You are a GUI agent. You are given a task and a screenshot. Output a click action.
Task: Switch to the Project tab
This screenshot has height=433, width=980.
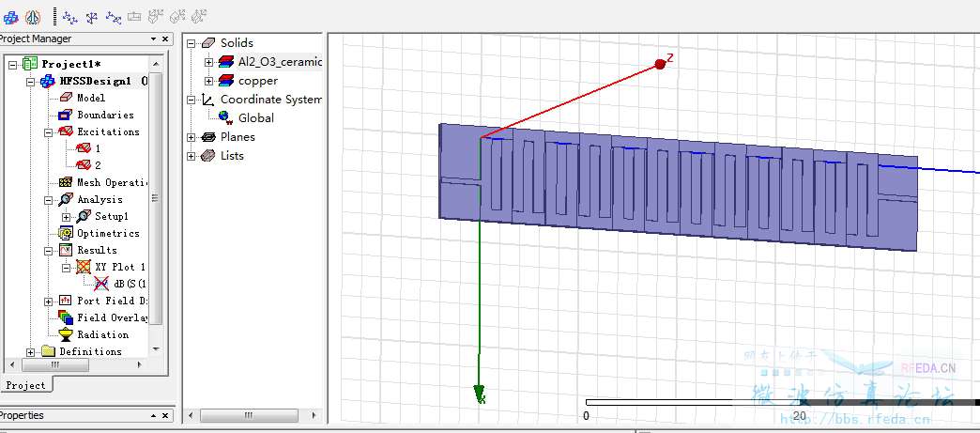tap(25, 385)
